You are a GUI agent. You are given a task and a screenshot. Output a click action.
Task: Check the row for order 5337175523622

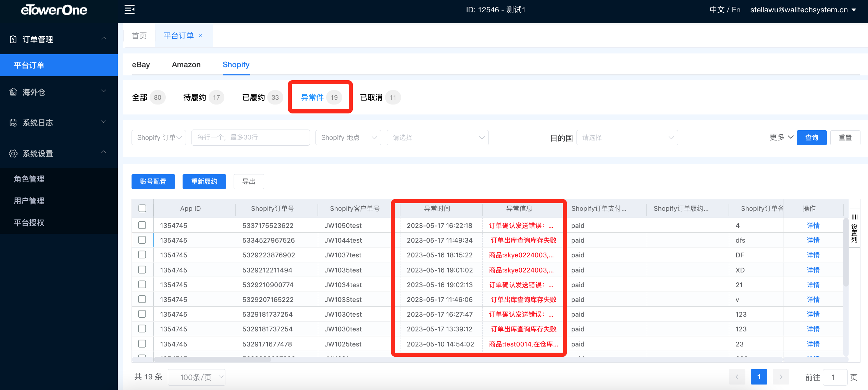pyautogui.click(x=142, y=225)
